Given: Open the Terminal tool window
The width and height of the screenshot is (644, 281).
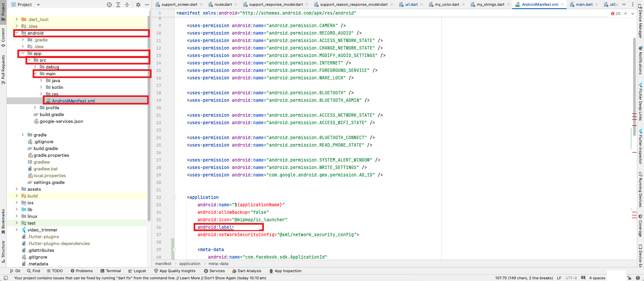Looking at the screenshot, I should pos(111,271).
